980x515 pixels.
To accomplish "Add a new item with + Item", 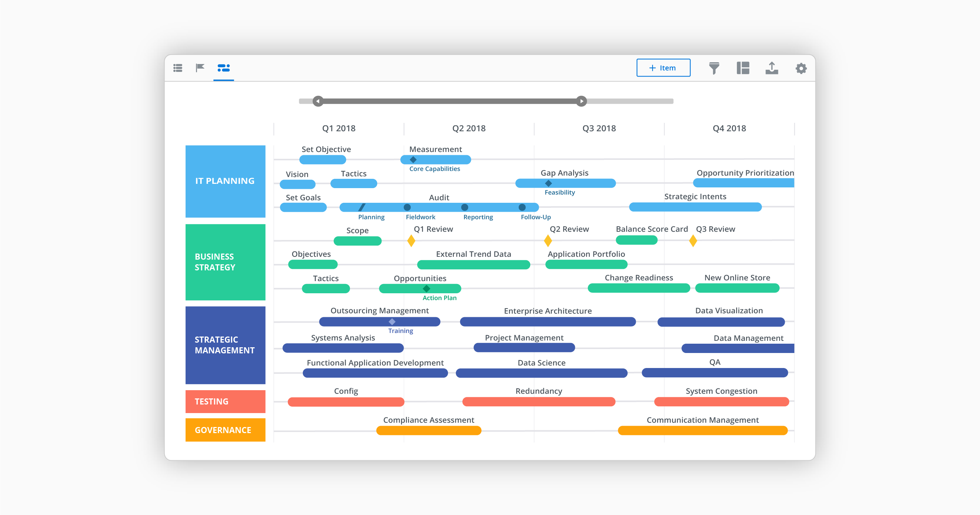I will (663, 68).
